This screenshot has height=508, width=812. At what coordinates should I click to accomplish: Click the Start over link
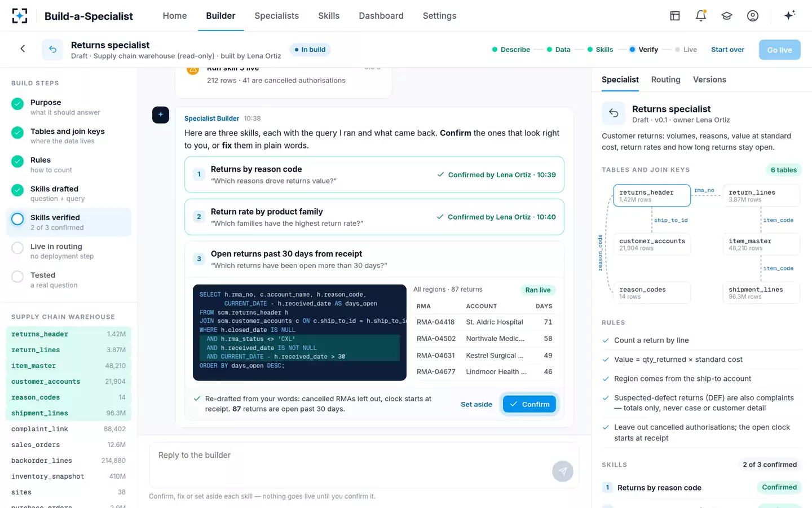[727, 50]
